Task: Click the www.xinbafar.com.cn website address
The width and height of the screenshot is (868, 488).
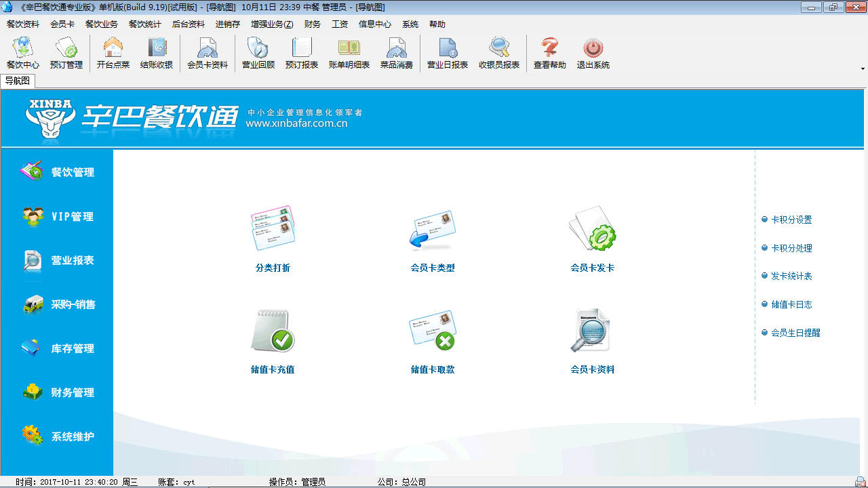Action: click(x=296, y=123)
